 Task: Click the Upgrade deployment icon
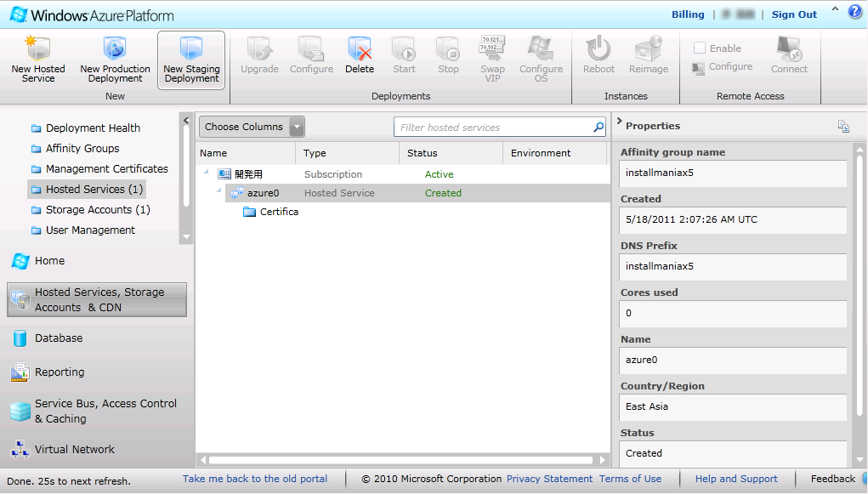point(259,55)
